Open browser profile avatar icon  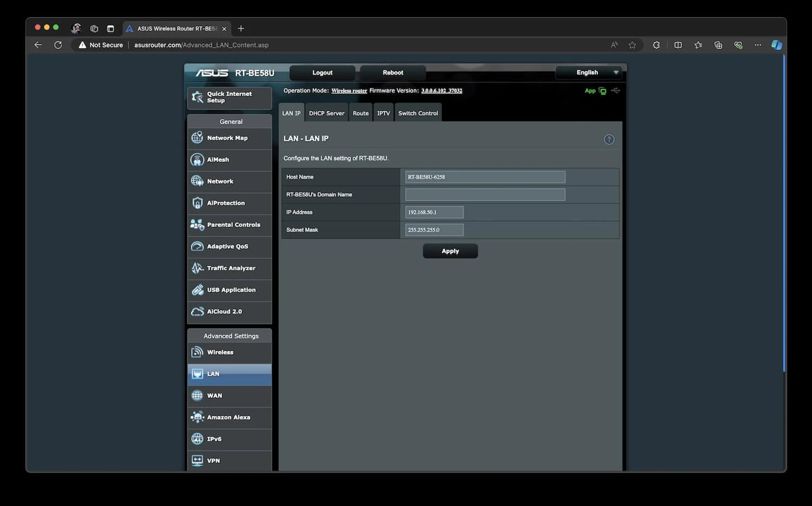pos(76,28)
